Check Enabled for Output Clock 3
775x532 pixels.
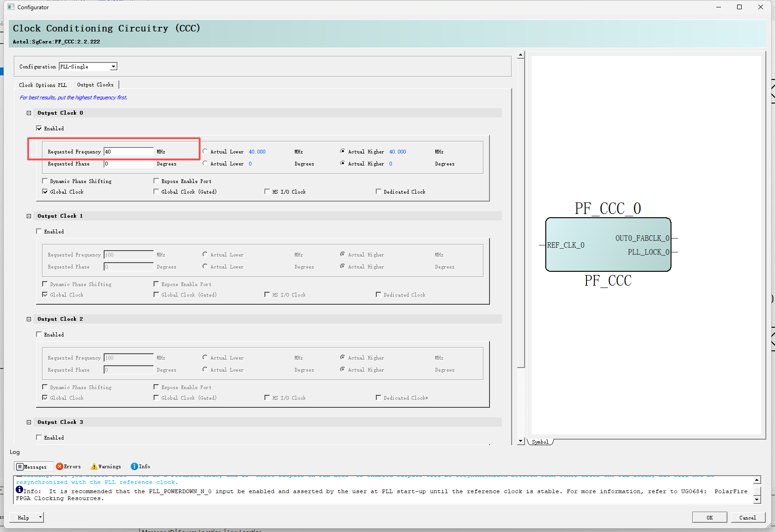[x=39, y=438]
